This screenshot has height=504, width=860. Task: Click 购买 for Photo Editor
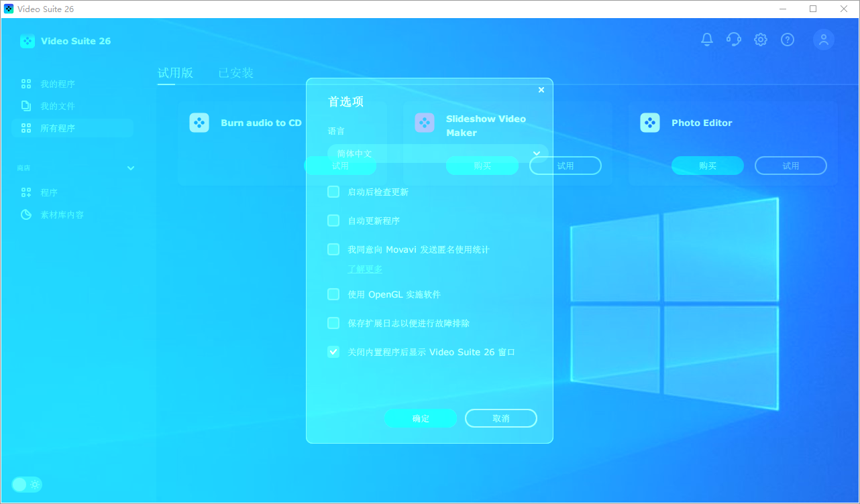[x=708, y=166]
